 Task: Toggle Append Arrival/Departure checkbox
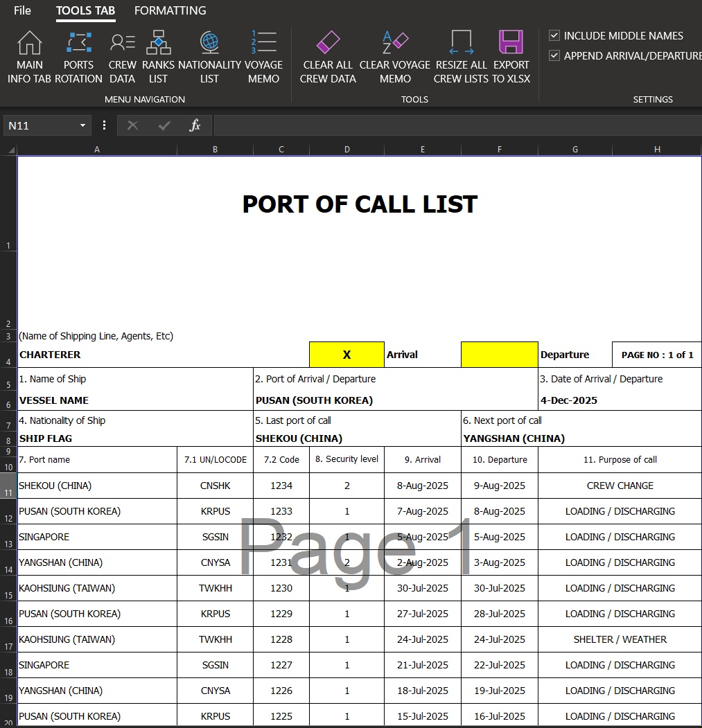coord(554,55)
